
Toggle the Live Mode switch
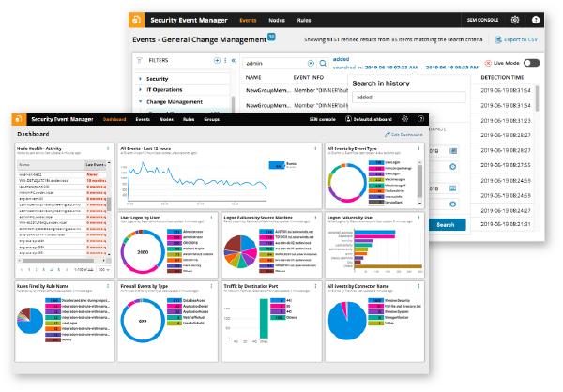pos(531,63)
